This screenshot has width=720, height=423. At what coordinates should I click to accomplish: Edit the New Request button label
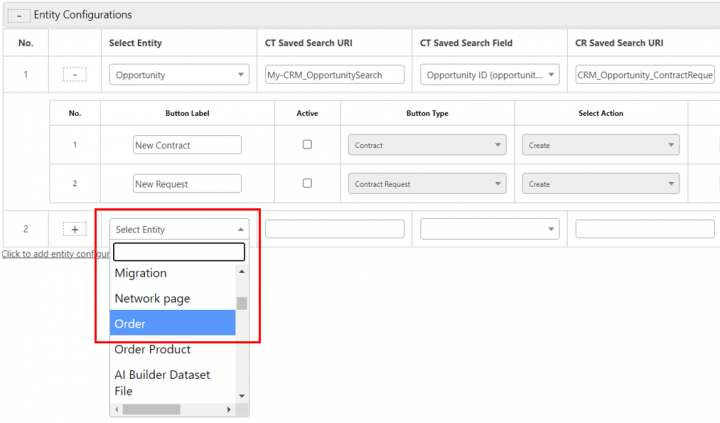point(187,184)
